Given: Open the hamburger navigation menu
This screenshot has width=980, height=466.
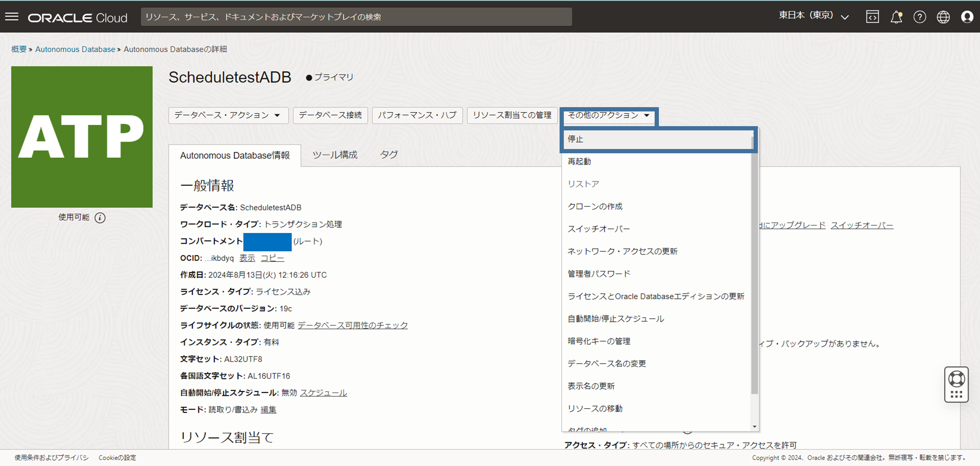Looking at the screenshot, I should 11,17.
